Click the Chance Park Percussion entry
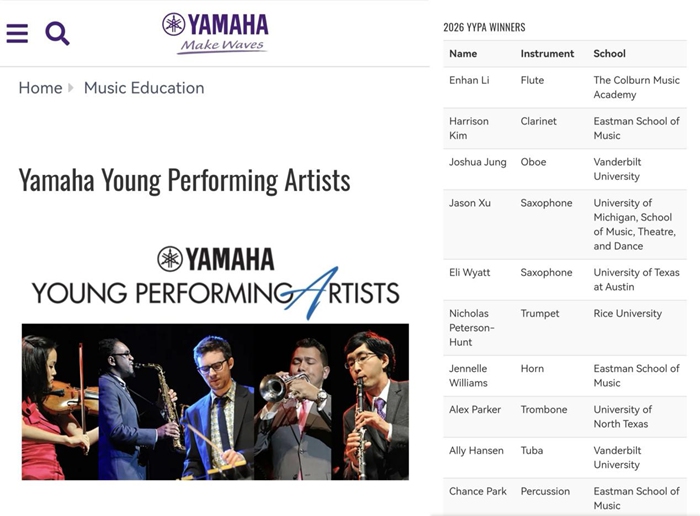The width and height of the screenshot is (700, 516). click(564, 497)
